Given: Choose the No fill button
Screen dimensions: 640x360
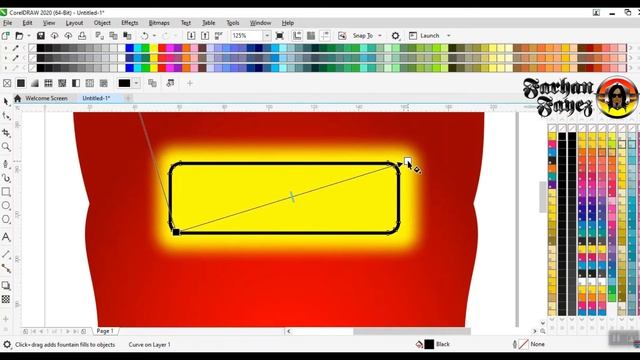Looking at the screenshot, I should click(x=7, y=83).
